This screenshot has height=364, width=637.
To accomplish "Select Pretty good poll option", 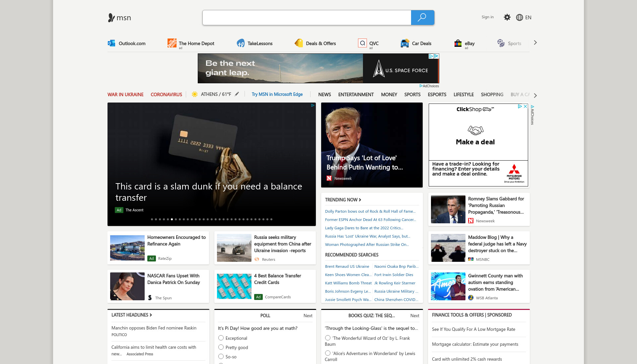I will (x=221, y=347).
